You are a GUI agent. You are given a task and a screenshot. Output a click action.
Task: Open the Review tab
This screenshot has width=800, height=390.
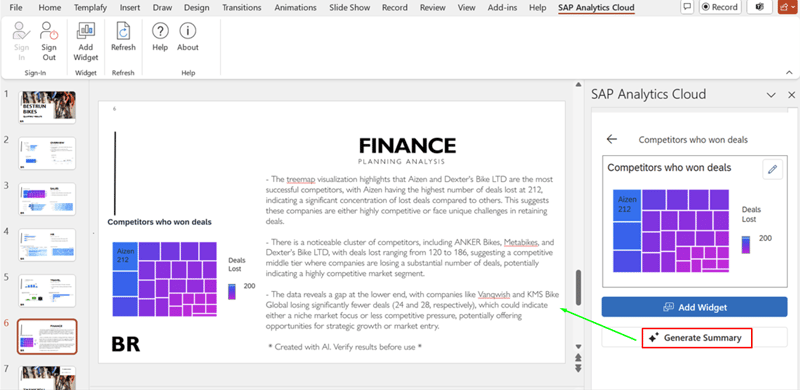tap(432, 8)
